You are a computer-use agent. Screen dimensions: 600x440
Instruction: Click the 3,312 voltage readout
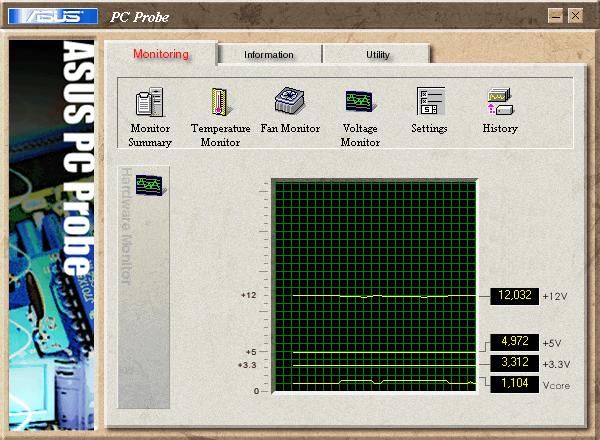pyautogui.click(x=515, y=363)
